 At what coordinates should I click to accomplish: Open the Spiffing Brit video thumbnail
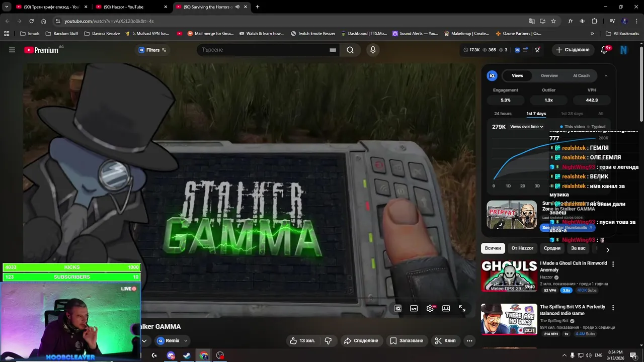pos(509,319)
